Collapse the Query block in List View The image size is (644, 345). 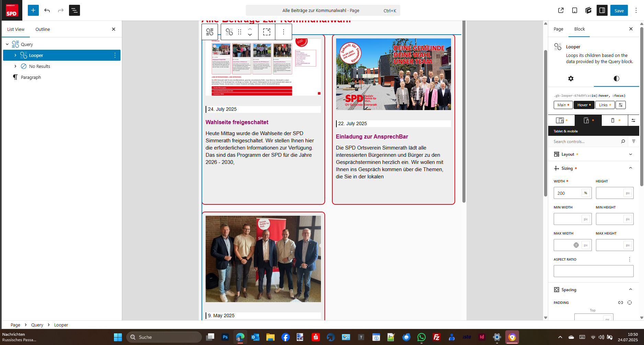(x=7, y=44)
